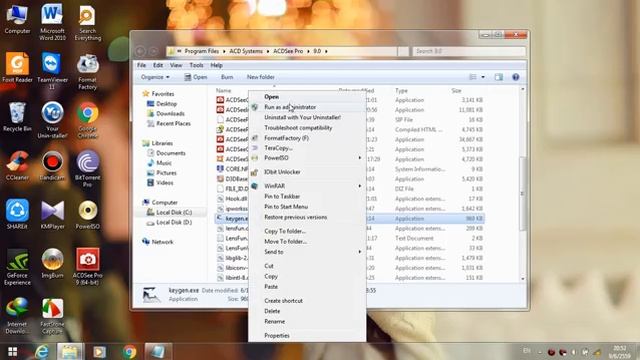Open the change view options dropdown arrow
This screenshot has height=360, width=640.
tap(483, 77)
